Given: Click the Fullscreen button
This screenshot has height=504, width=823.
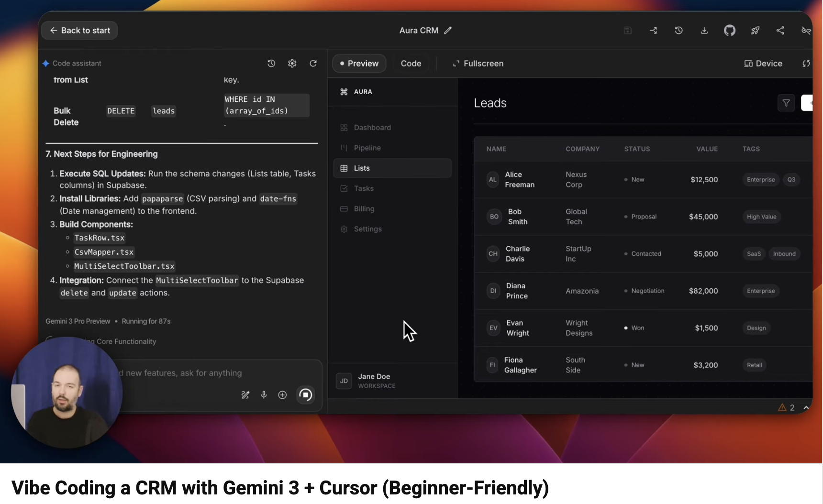Looking at the screenshot, I should (478, 64).
